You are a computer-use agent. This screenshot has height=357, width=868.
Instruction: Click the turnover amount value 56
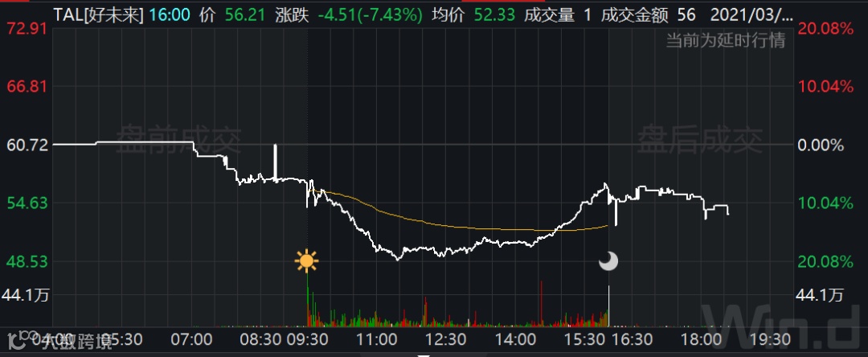click(x=686, y=15)
